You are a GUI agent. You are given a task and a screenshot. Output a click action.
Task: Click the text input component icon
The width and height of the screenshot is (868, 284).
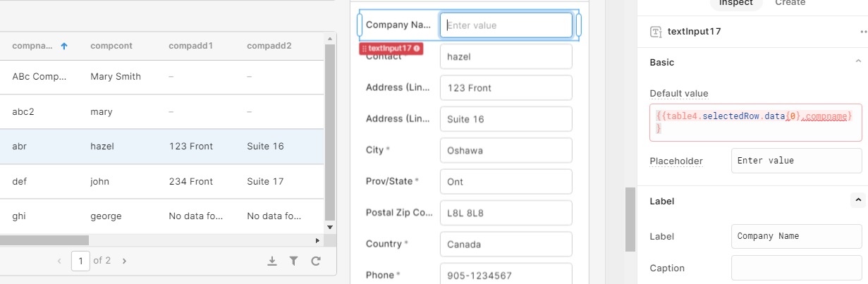click(x=656, y=32)
